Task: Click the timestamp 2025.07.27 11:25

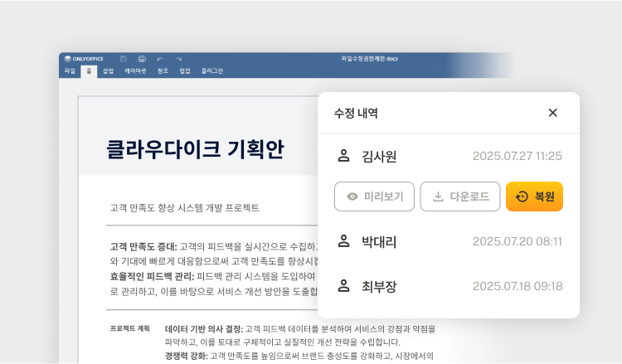Action: click(518, 156)
